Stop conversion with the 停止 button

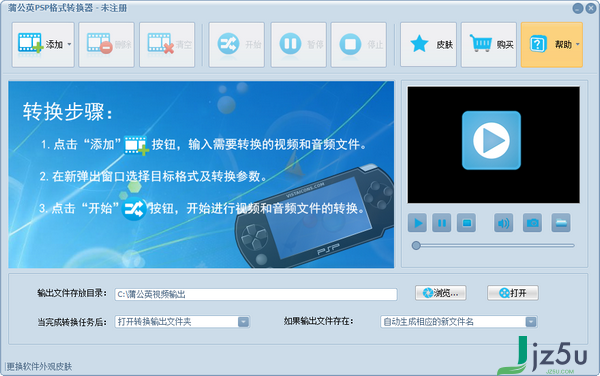(x=359, y=45)
